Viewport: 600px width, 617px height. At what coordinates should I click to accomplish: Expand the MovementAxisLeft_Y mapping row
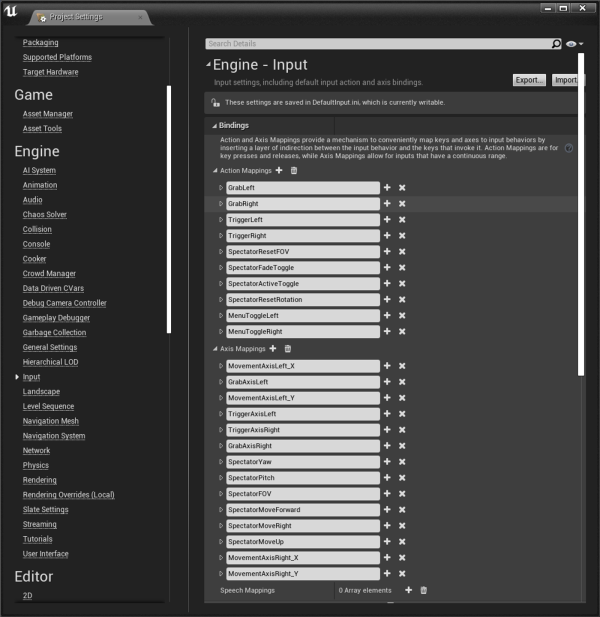[x=221, y=398]
